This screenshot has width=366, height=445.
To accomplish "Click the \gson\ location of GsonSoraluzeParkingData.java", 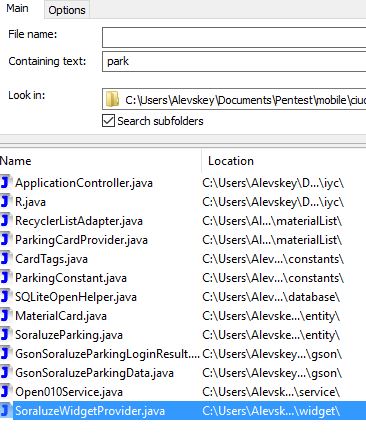I will (272, 373).
